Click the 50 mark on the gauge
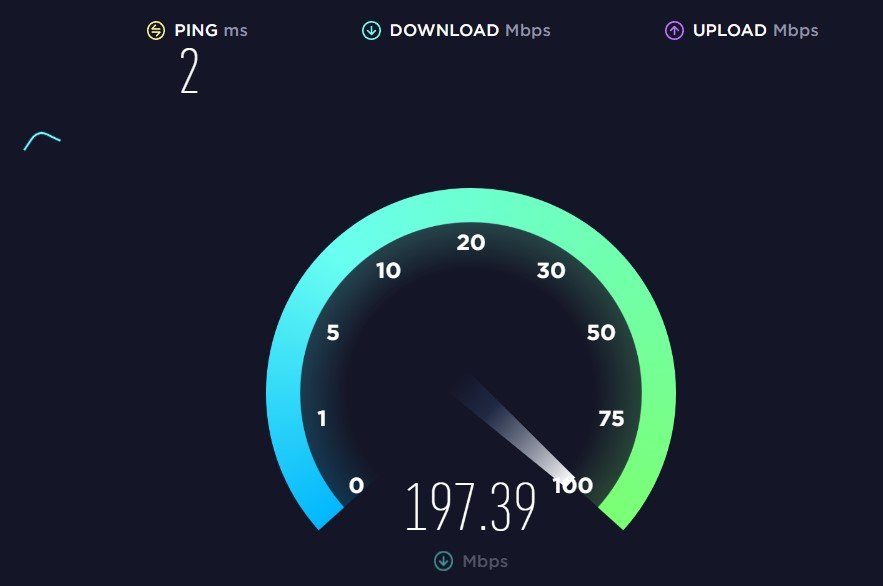Viewport: 883px width, 586px height. (x=601, y=332)
